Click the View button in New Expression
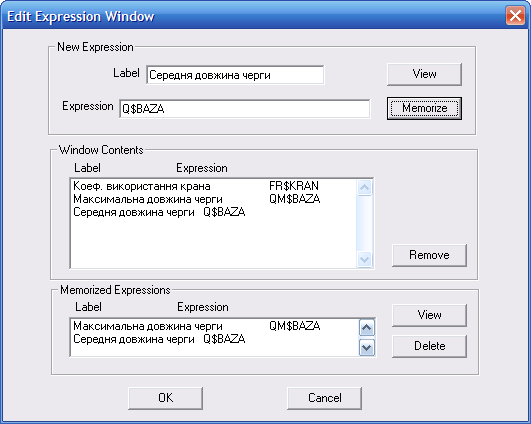This screenshot has width=531, height=424. click(424, 74)
